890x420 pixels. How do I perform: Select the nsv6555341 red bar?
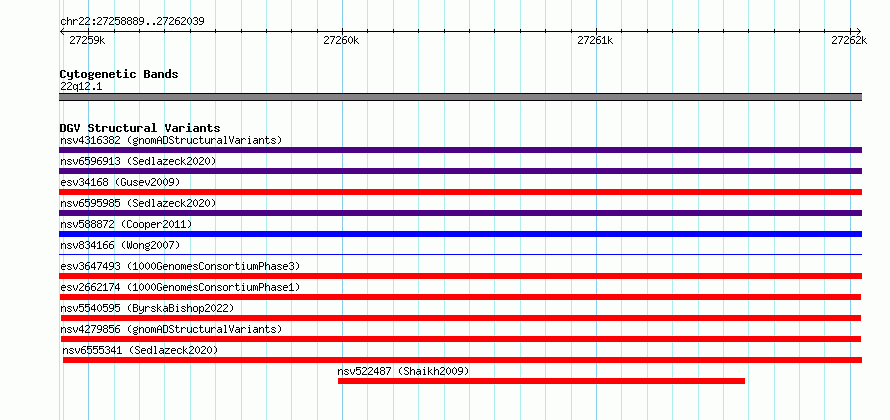[462, 360]
